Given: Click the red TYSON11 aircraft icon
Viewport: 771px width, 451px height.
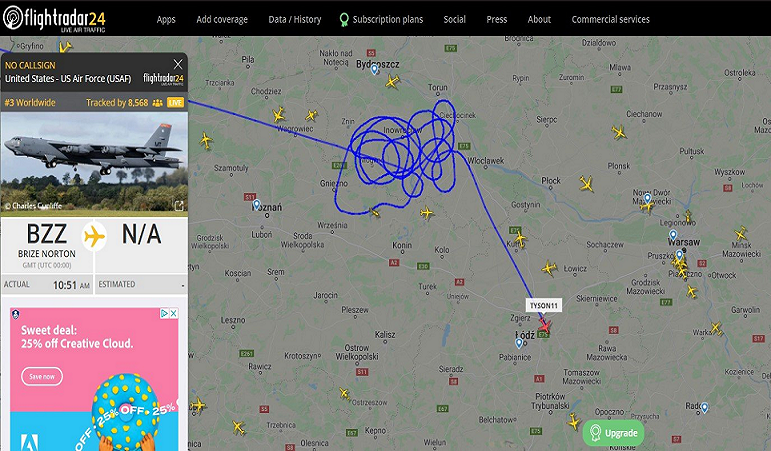Looking at the screenshot, I should pyautogui.click(x=544, y=326).
